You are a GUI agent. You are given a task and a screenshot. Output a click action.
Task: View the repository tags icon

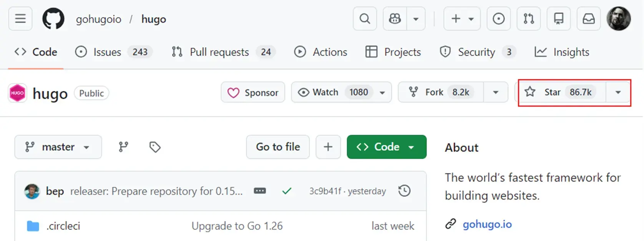[155, 147]
